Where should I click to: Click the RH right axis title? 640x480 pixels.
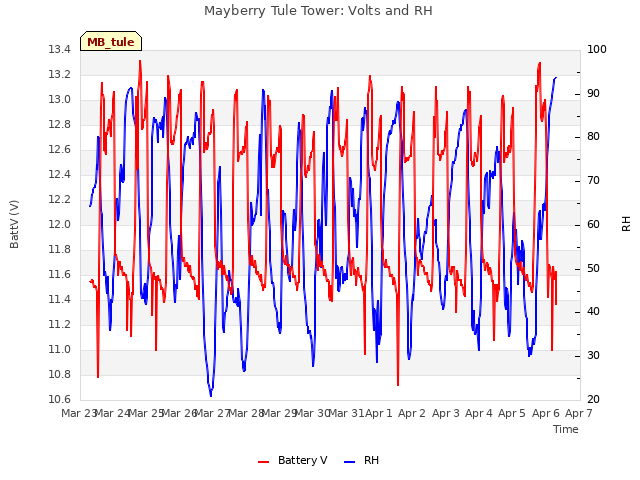(x=626, y=224)
